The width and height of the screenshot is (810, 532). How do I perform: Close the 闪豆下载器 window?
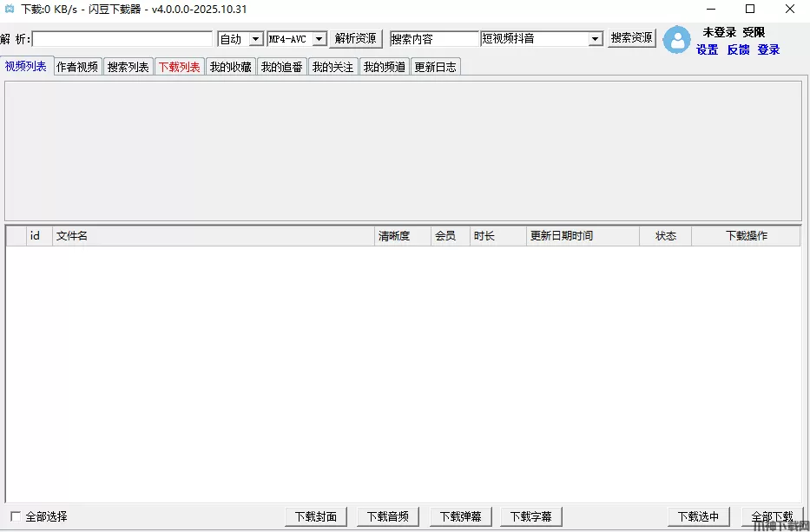pos(790,10)
